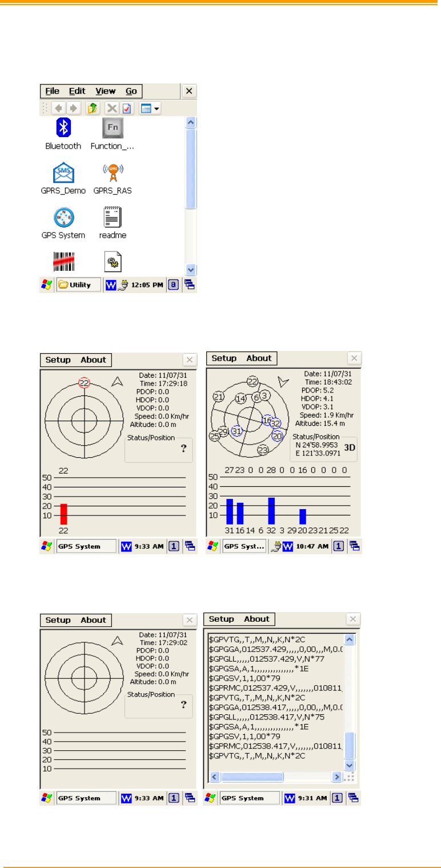The height and width of the screenshot is (868, 441).
Task: Click the power plug icon beside 12:05 PM
Action: [x=122, y=285]
